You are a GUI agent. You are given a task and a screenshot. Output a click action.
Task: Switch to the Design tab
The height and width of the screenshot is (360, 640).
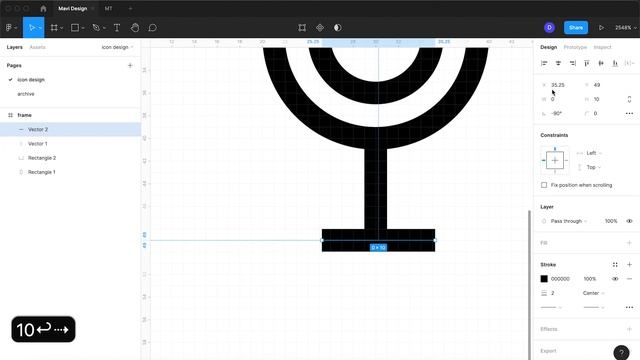pyautogui.click(x=549, y=47)
